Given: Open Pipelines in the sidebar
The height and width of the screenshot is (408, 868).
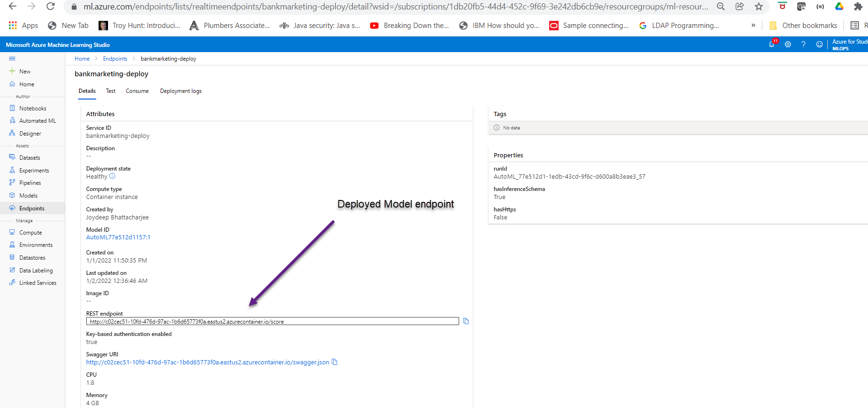Looking at the screenshot, I should (x=30, y=182).
